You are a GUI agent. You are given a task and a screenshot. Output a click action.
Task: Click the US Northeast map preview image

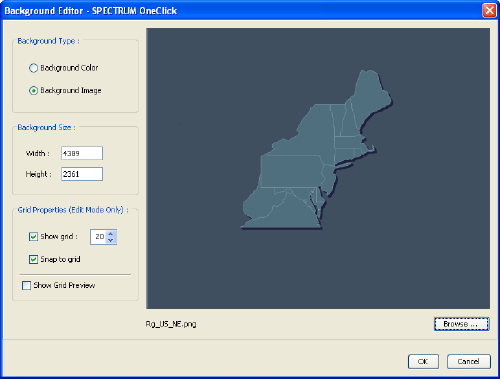click(x=318, y=168)
